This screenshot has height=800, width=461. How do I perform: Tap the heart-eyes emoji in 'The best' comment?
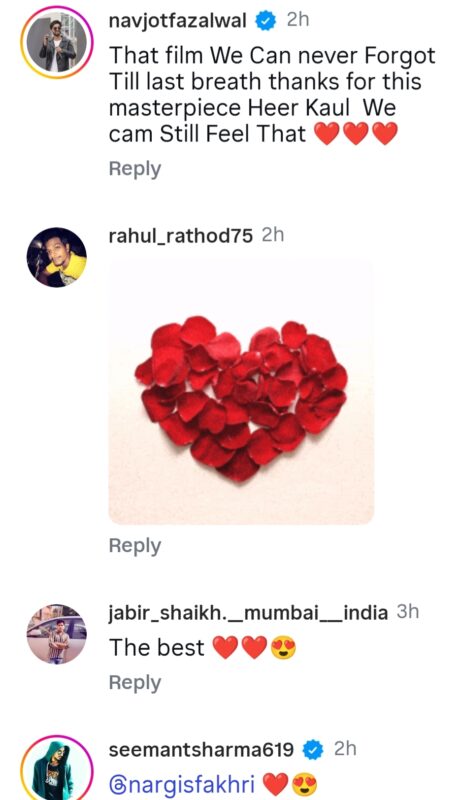284,648
